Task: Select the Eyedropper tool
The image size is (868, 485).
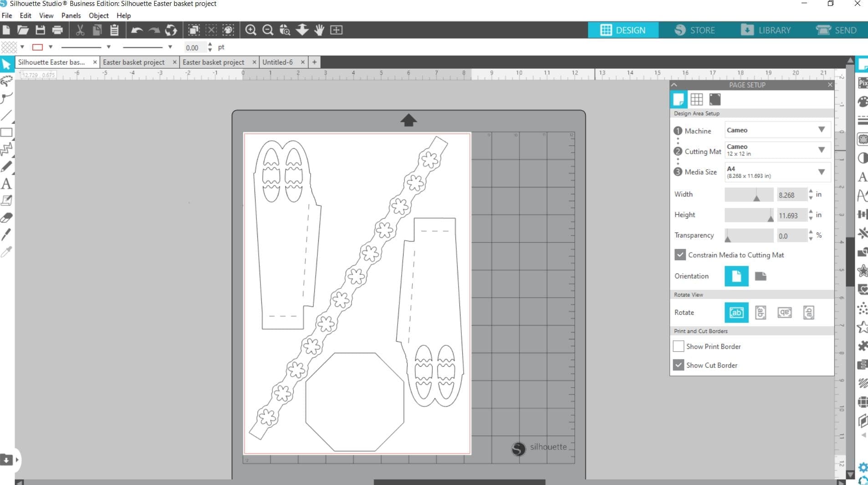Action: (6, 252)
